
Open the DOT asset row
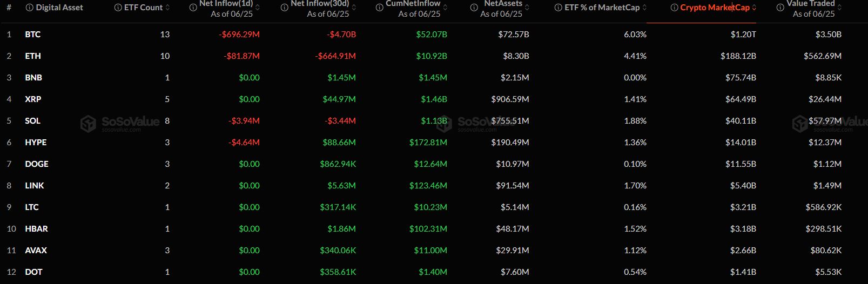(x=434, y=272)
